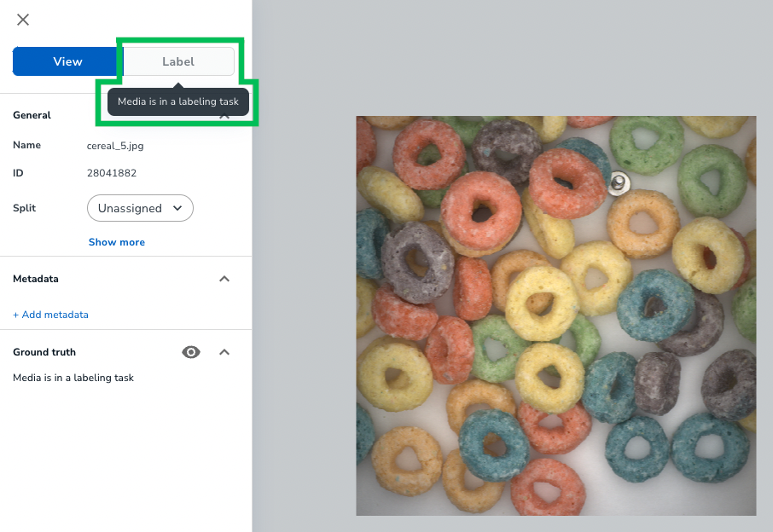Click the Ground truth section header

pos(44,352)
